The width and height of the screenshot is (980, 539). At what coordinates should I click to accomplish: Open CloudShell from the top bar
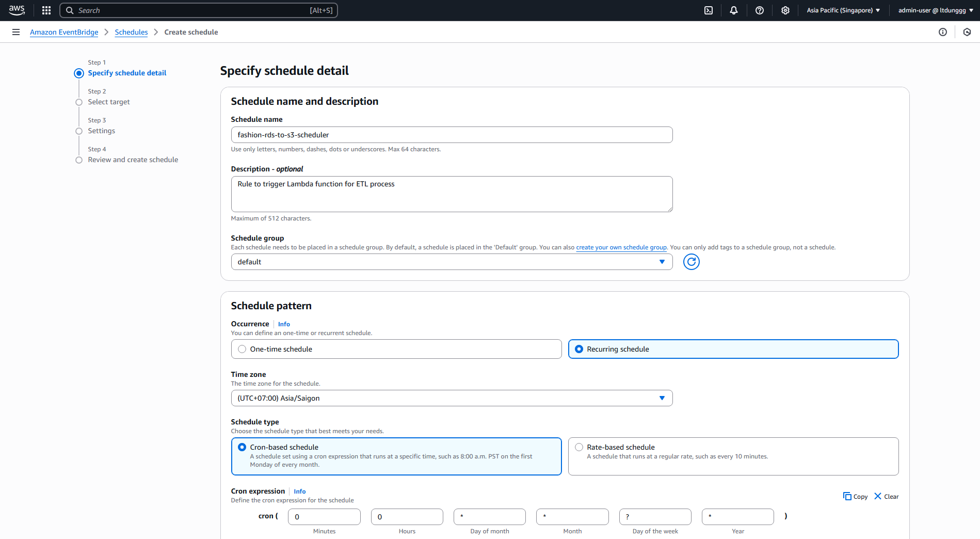[709, 10]
